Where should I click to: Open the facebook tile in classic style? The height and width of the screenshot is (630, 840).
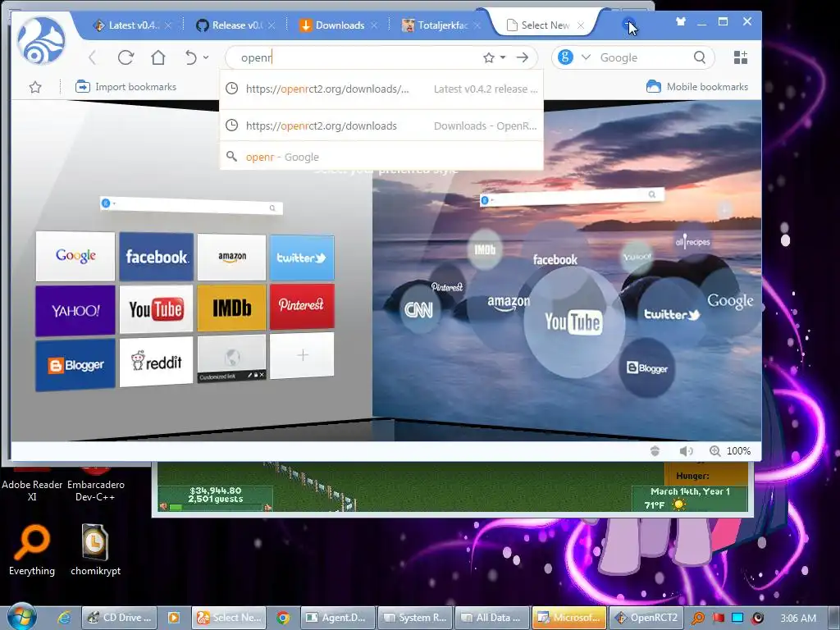pyautogui.click(x=157, y=257)
